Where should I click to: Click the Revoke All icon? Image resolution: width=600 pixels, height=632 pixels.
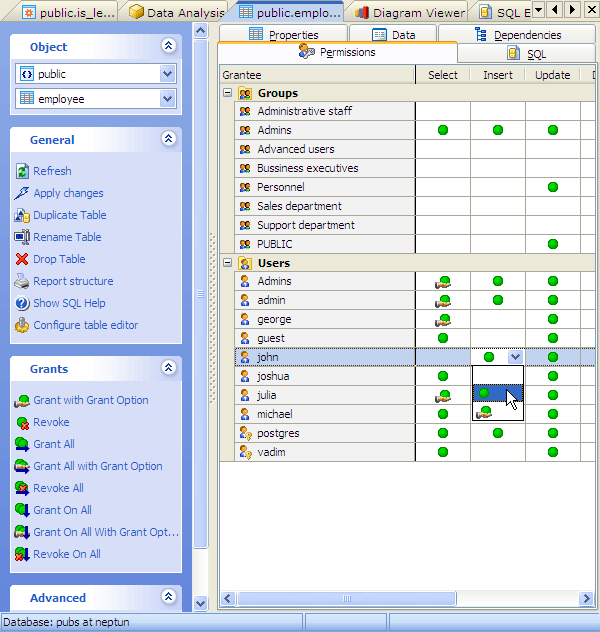click(23, 488)
